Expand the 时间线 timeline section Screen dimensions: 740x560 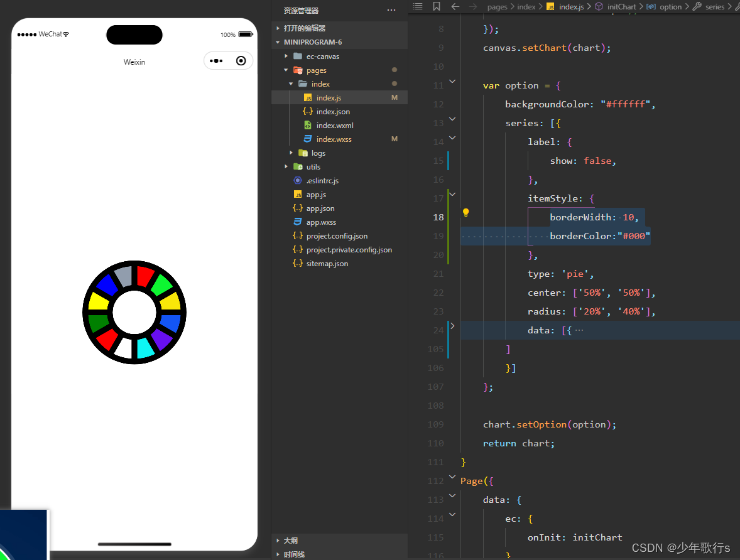[278, 554]
